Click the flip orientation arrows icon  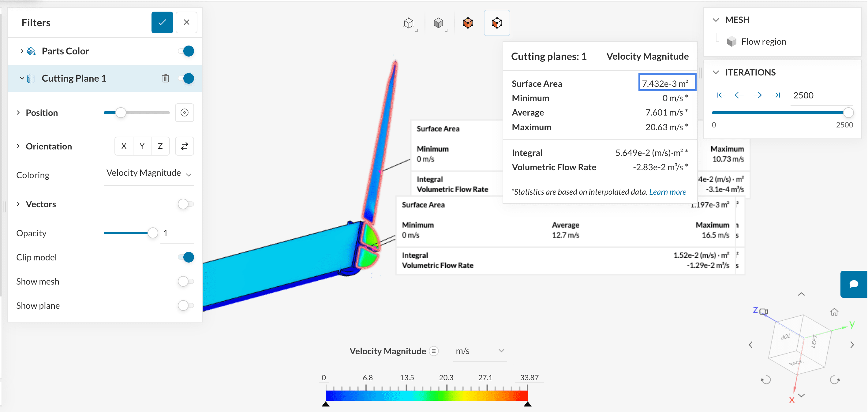184,146
